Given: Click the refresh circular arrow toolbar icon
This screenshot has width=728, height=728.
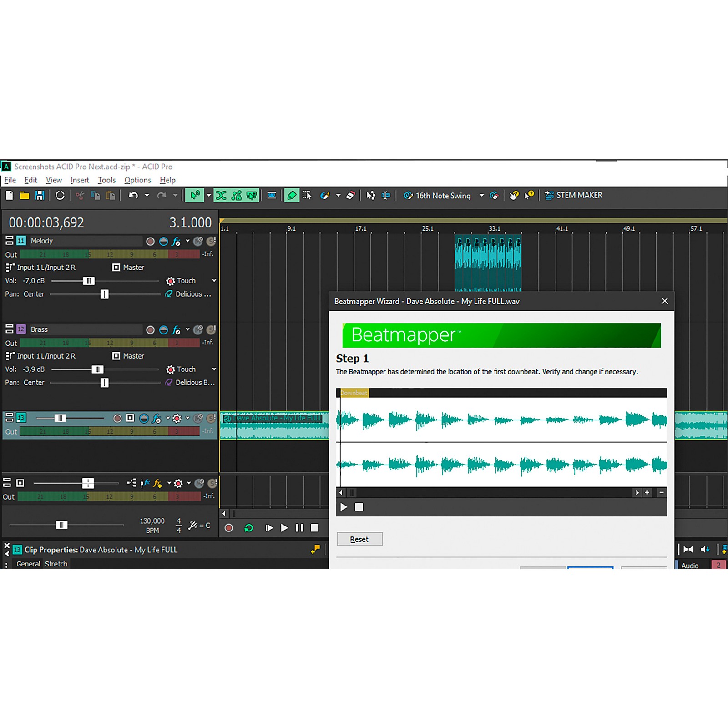Looking at the screenshot, I should (60, 196).
